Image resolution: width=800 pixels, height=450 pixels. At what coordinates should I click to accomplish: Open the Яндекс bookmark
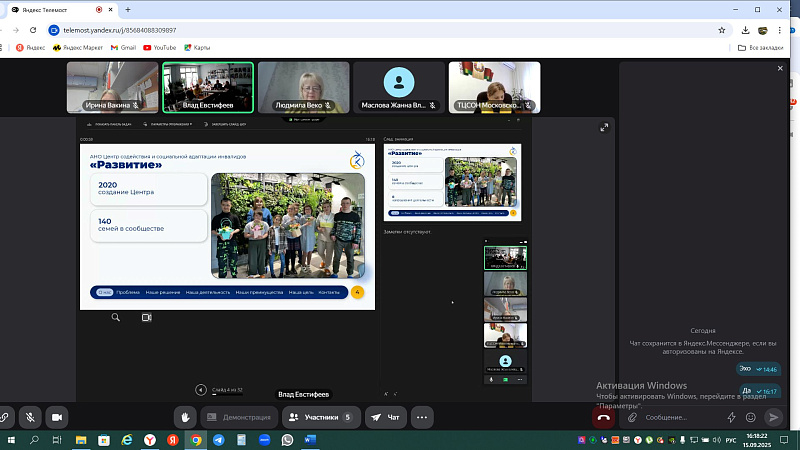(x=30, y=47)
